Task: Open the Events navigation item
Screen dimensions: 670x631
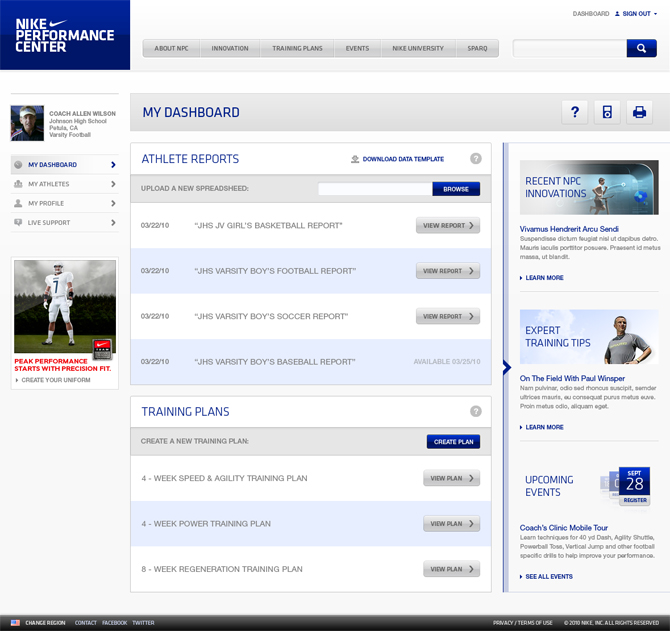Action: [x=357, y=48]
